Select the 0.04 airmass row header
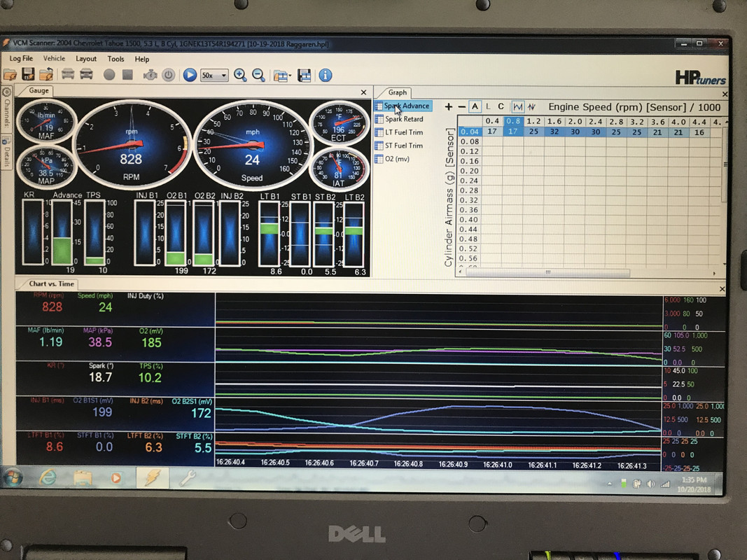 [x=469, y=132]
